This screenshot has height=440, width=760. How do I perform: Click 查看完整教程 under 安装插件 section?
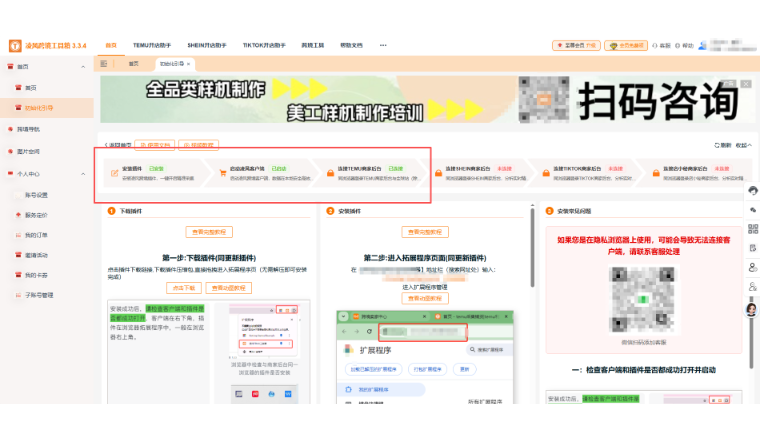(x=425, y=232)
